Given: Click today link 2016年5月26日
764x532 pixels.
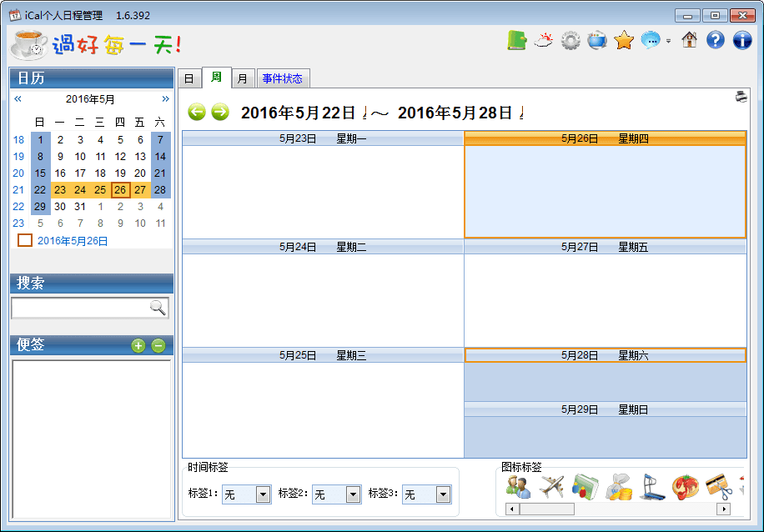Looking at the screenshot, I should click(x=73, y=241).
